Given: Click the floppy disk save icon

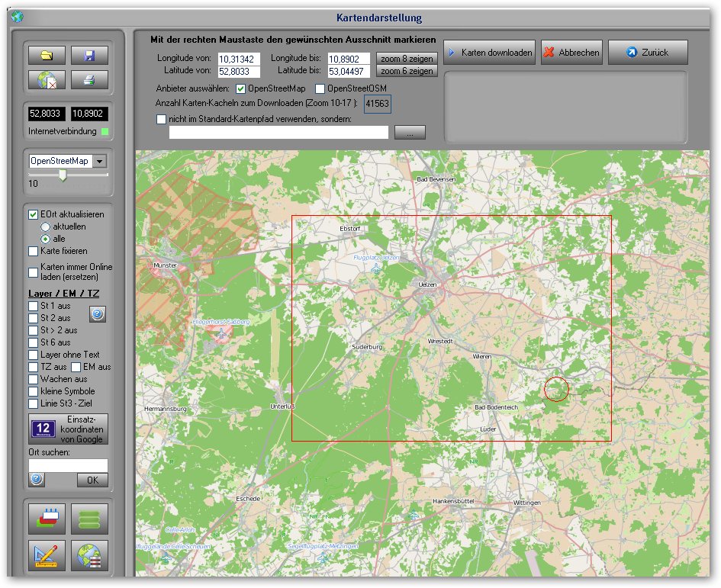Looking at the screenshot, I should (x=90, y=56).
